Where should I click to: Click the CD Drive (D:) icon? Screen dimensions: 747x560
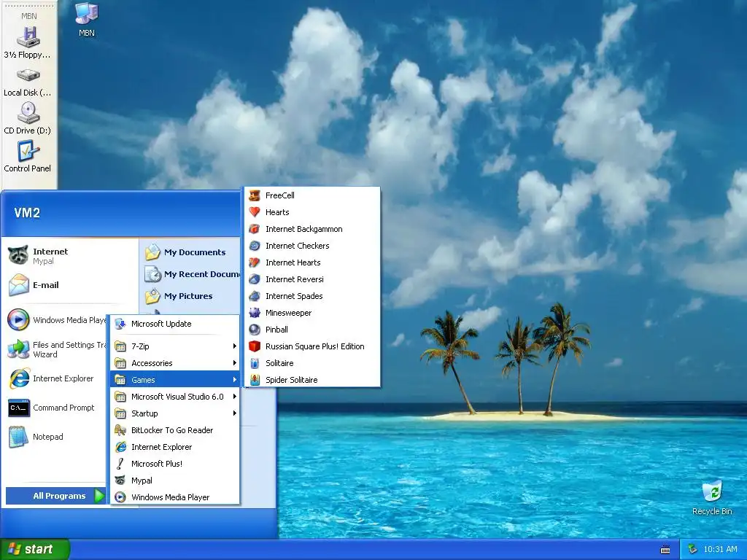point(28,113)
